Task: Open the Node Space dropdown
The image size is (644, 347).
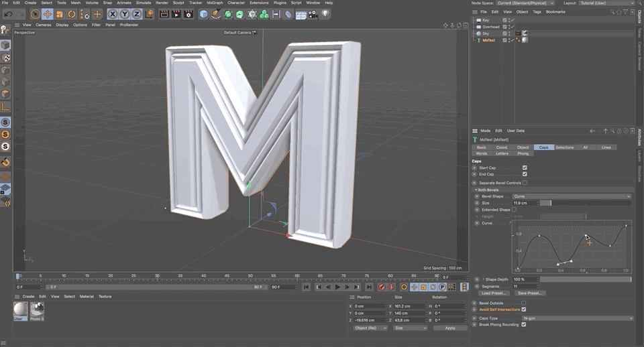Action: click(x=526, y=3)
